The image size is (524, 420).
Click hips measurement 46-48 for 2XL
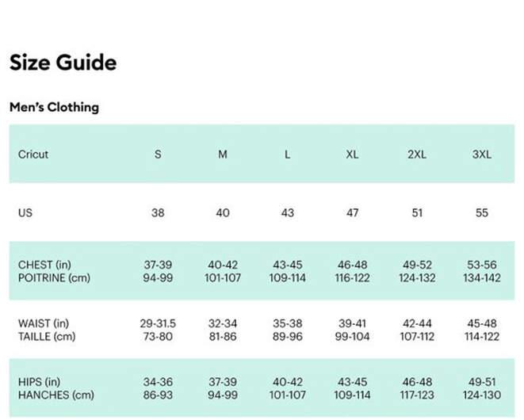(417, 382)
